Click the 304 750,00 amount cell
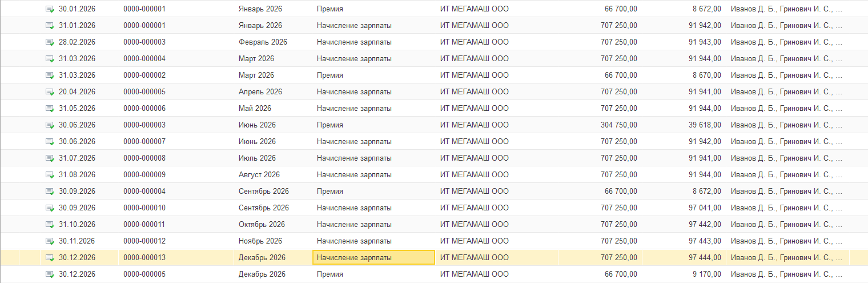This screenshot has width=868, height=283. click(619, 125)
